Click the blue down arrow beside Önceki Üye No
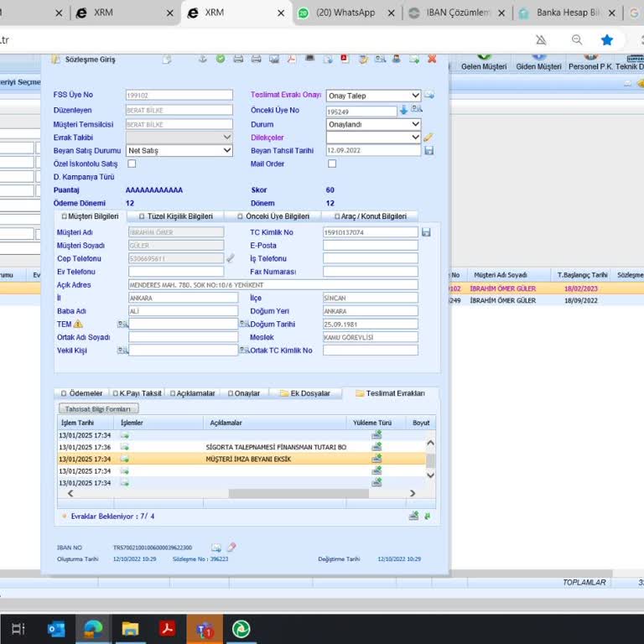Screen dimensions: 644x644 click(403, 110)
